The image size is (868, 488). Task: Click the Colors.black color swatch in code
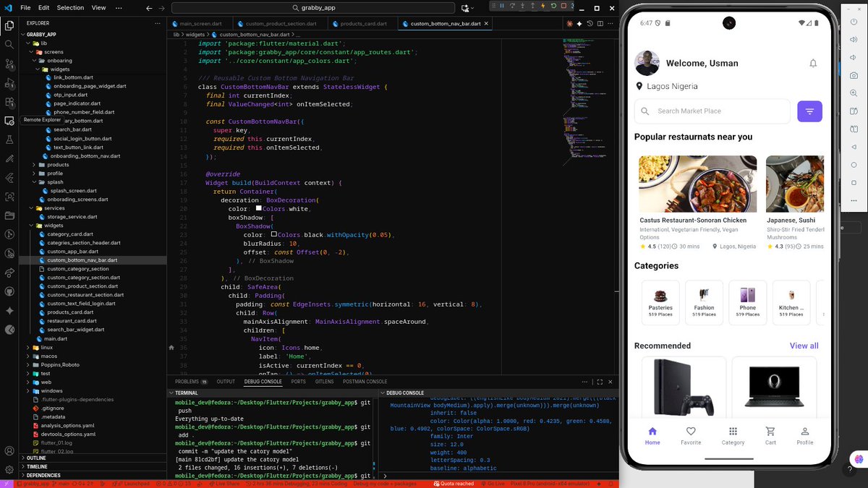click(x=274, y=234)
